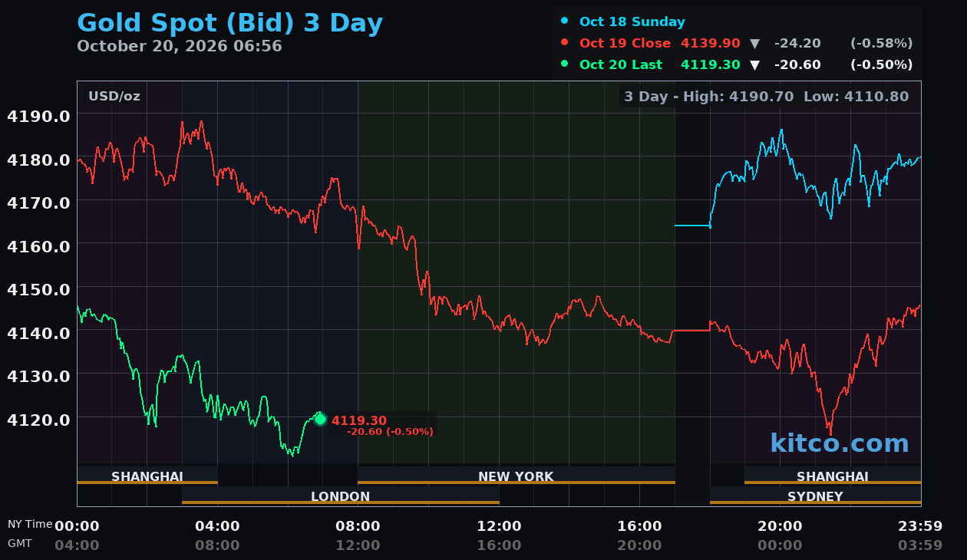
Task: Click the Oct 20 last price 4119.30 in legend
Action: (x=711, y=64)
